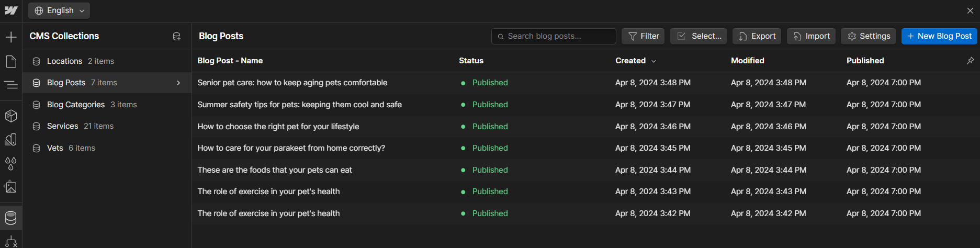The width and height of the screenshot is (980, 248).
Task: Close the CMS panel with the X
Action: pyautogui.click(x=970, y=10)
